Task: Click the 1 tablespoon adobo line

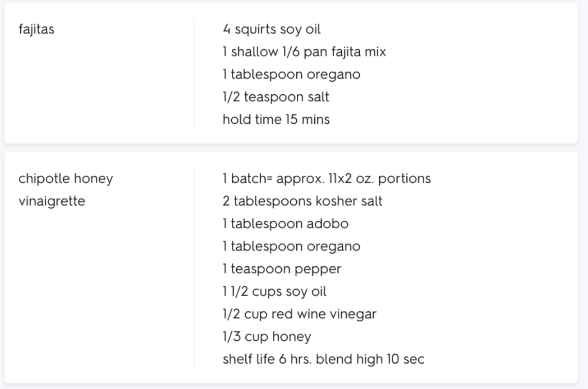Action: point(285,224)
